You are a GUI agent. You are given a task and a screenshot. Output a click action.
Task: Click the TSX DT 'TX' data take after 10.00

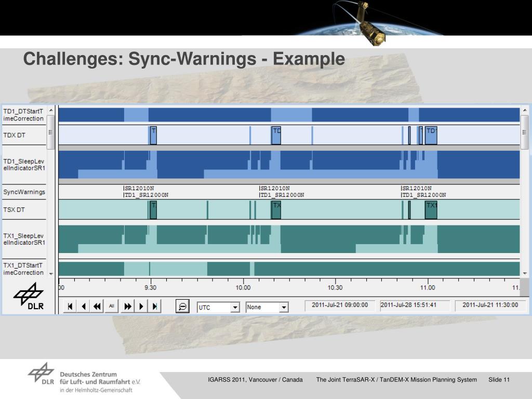(x=276, y=210)
